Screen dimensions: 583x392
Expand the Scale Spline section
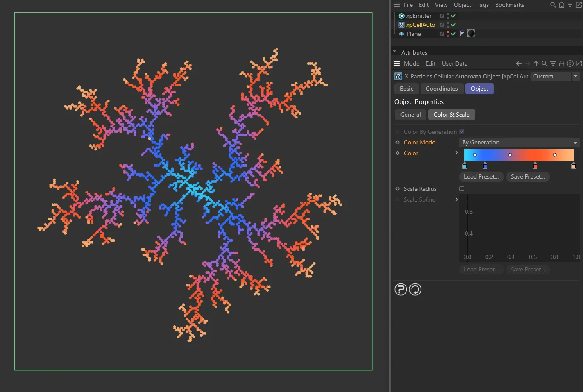pyautogui.click(x=456, y=199)
